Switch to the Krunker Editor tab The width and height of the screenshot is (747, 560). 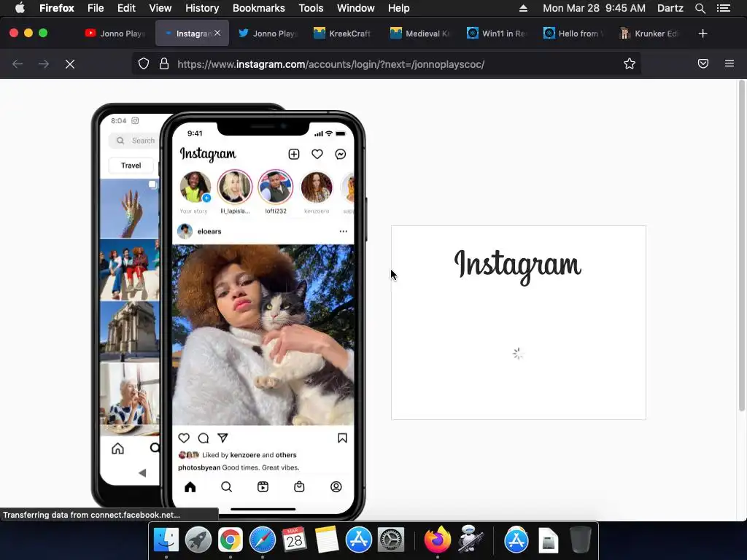tap(650, 34)
